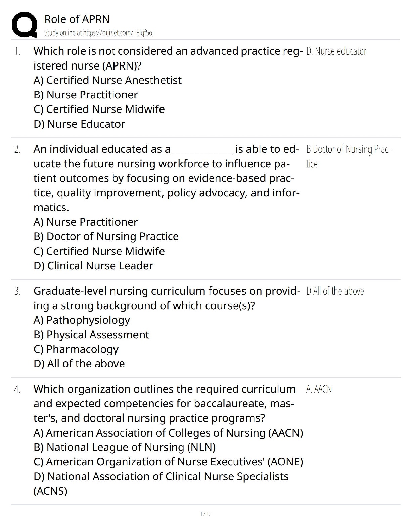The image size is (411, 532).
Task: Select 'B) Nurse Practitioner' in question 1
Action: [86, 95]
